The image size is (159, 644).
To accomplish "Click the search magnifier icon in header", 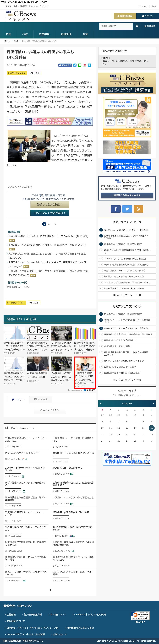I will click(137, 26).
